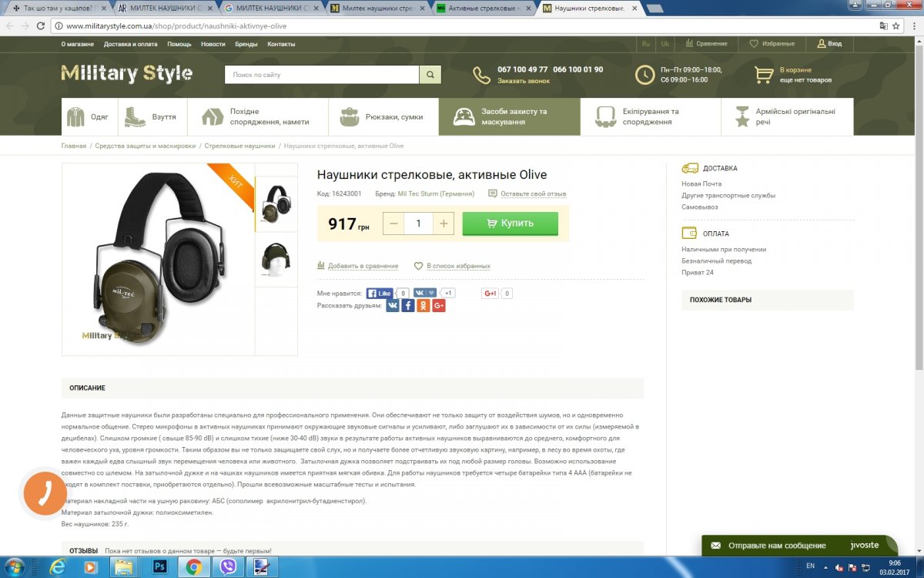Go back with browser back arrow
The image size is (924, 578).
pos(10,25)
